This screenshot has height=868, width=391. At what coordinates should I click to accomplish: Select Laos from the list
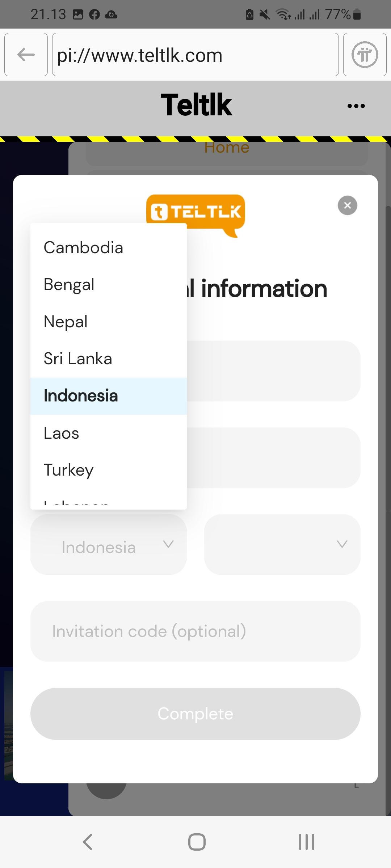62,433
